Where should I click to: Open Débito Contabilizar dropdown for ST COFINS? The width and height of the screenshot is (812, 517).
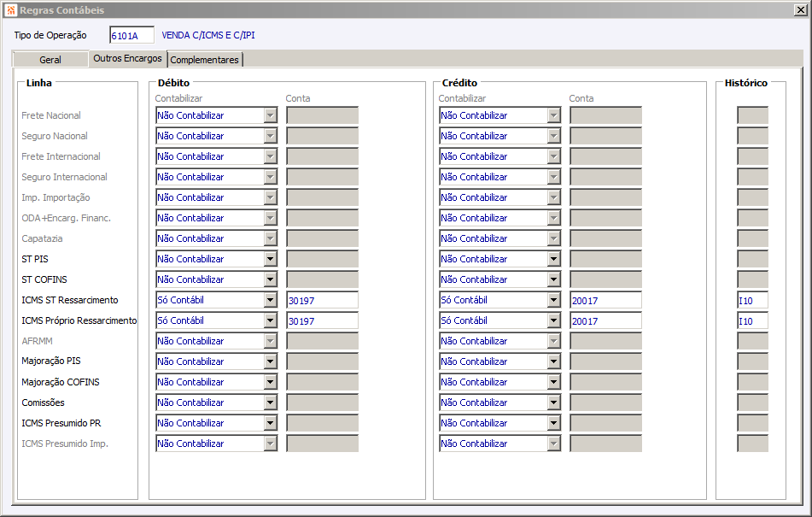click(x=271, y=279)
